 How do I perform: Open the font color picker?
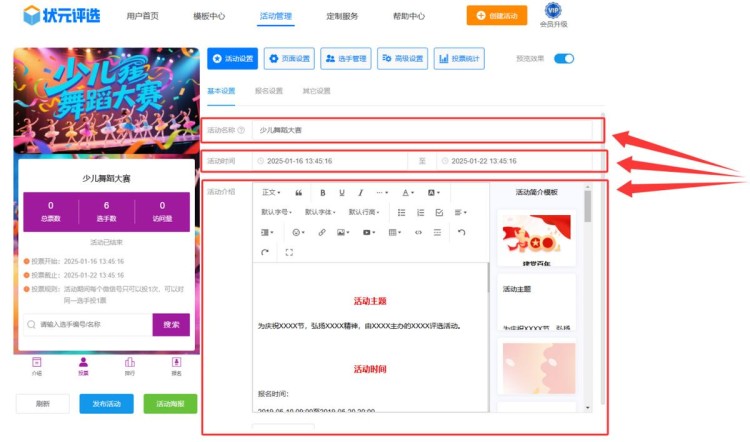408,192
